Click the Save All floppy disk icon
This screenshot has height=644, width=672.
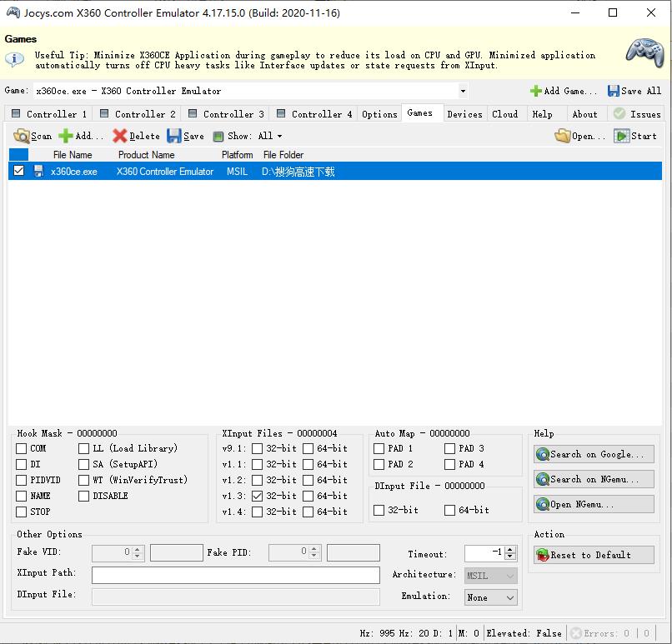point(614,91)
